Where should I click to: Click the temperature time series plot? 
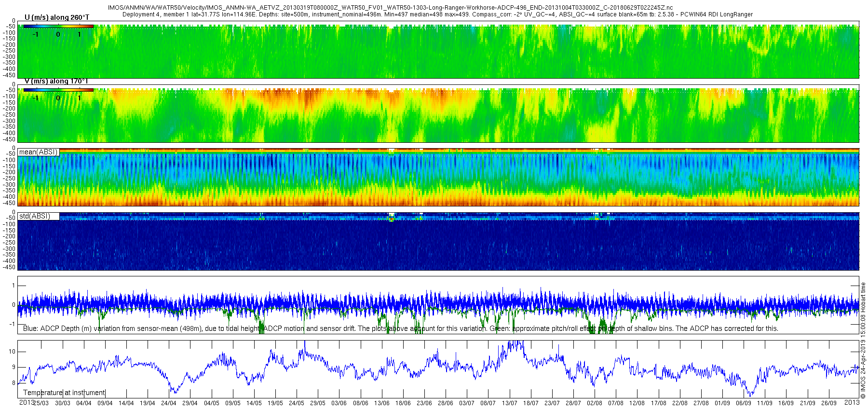[438, 369]
